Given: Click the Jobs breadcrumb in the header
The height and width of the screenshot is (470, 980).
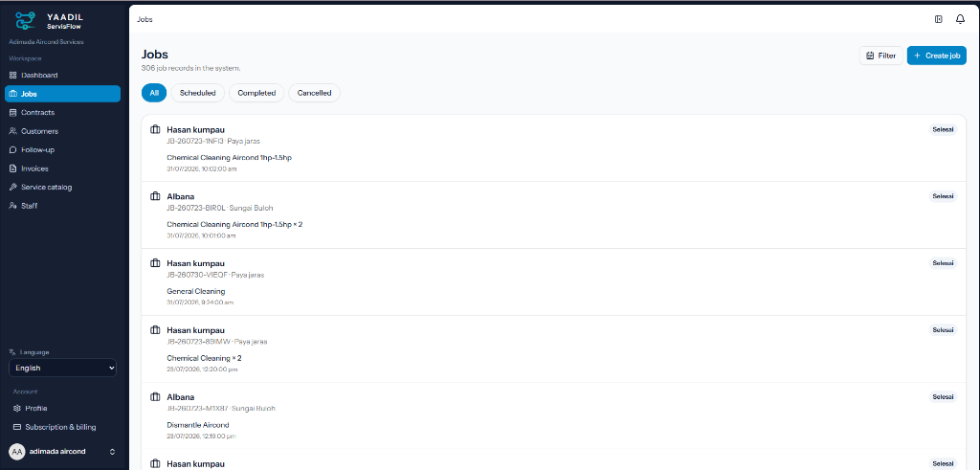Looking at the screenshot, I should (145, 19).
